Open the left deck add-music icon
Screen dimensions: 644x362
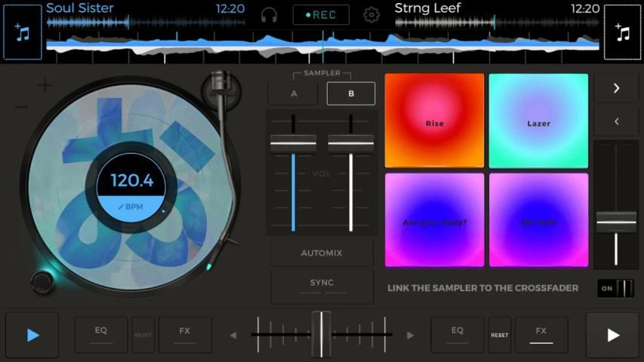tap(23, 32)
